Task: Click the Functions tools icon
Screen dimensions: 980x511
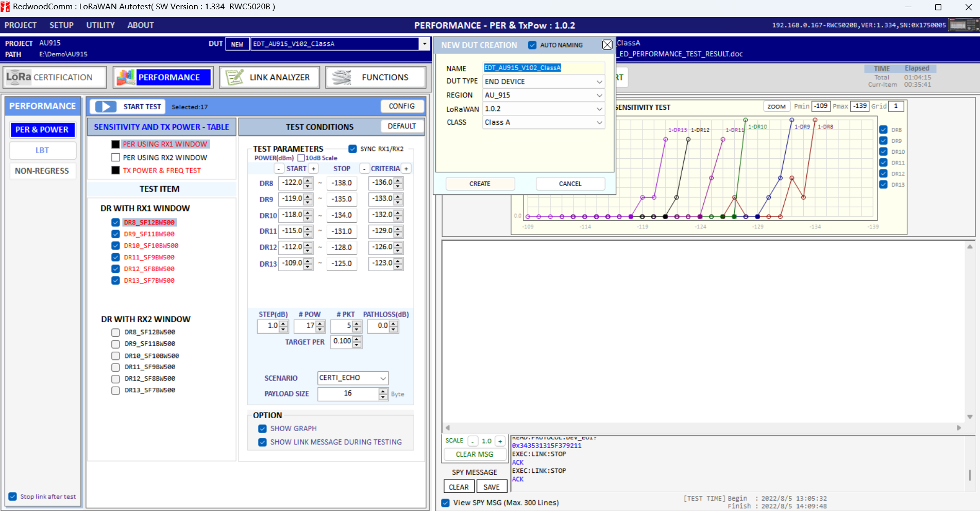Action: pyautogui.click(x=342, y=77)
